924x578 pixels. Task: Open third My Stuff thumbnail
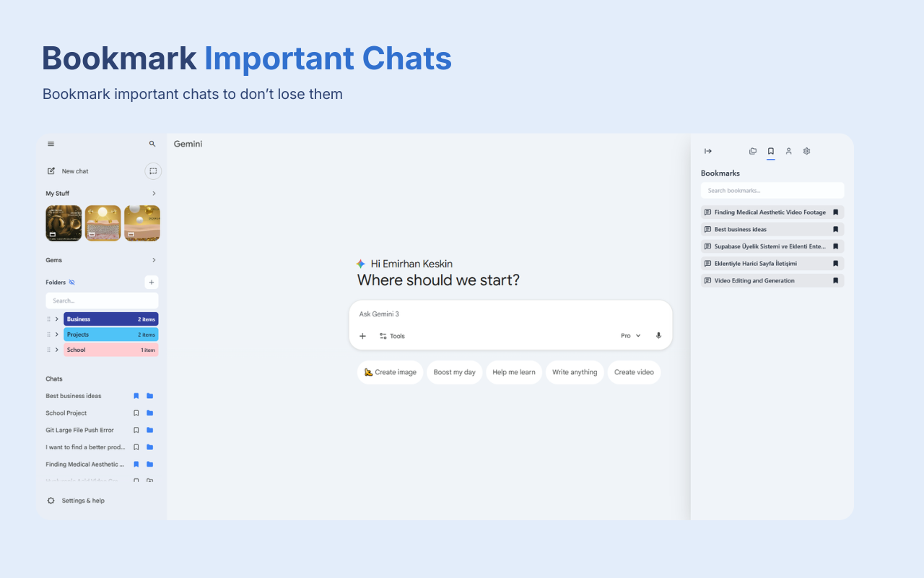142,223
